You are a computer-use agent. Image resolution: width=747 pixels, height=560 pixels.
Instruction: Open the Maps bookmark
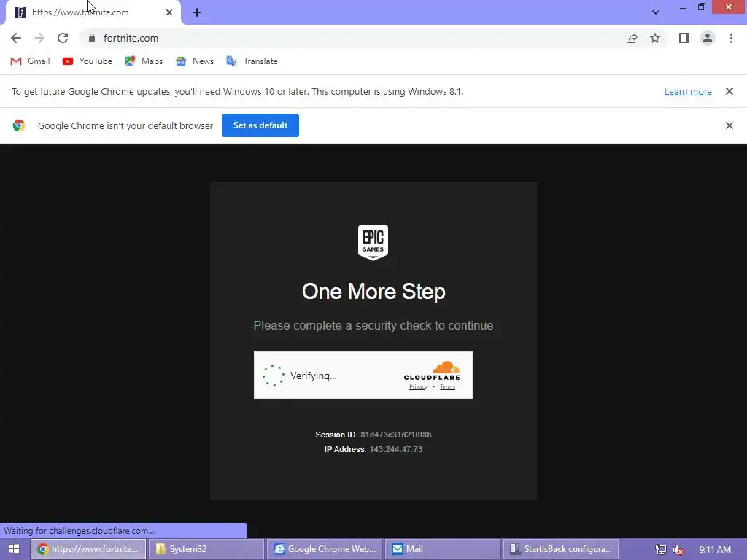tap(144, 61)
